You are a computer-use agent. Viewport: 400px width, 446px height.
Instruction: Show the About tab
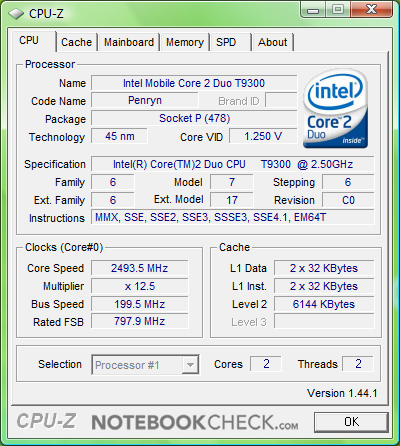273,42
